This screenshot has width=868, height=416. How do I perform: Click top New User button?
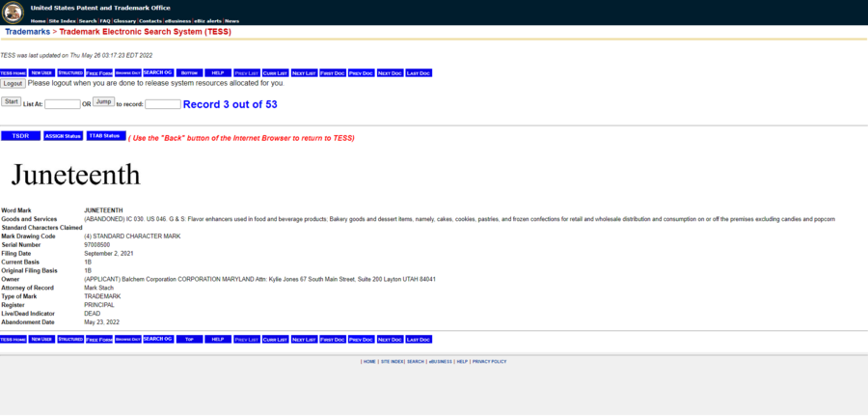42,73
